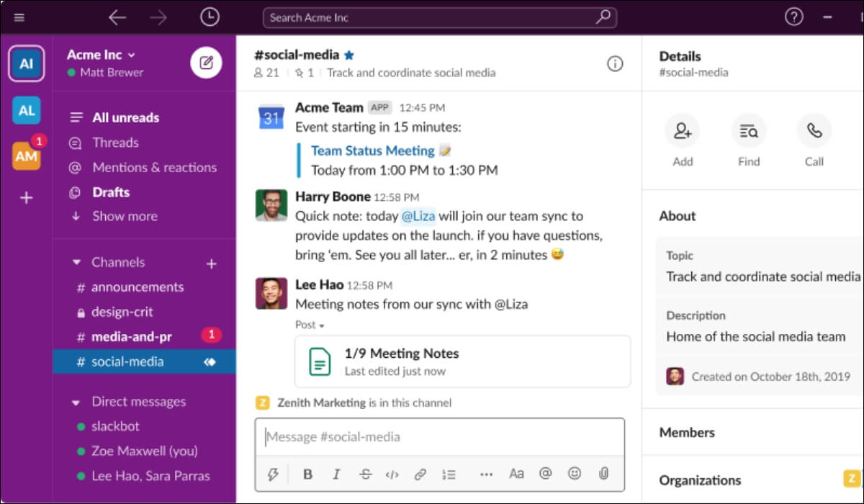Click the Zenith Marketing organization name
The height and width of the screenshot is (504, 864).
pyautogui.click(x=321, y=402)
